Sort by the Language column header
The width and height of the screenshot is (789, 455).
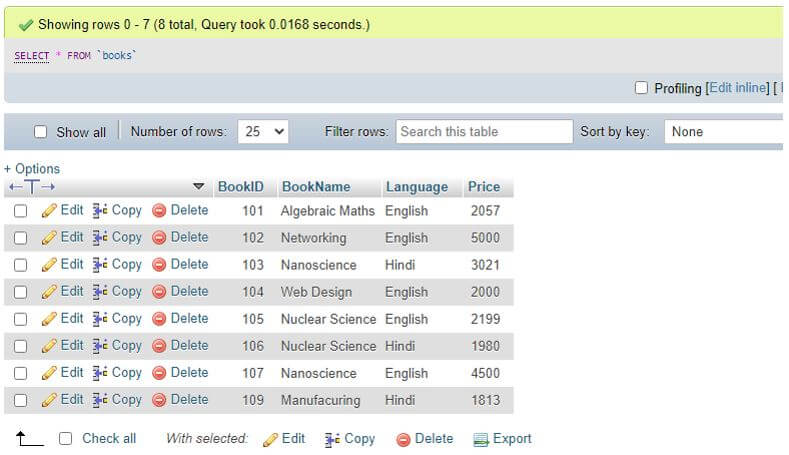(417, 187)
